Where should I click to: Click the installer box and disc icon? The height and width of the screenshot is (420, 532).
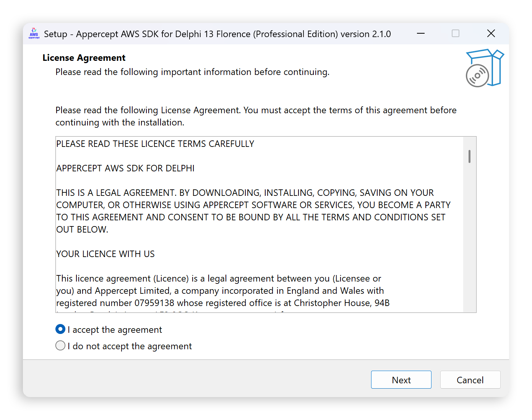[x=485, y=68]
